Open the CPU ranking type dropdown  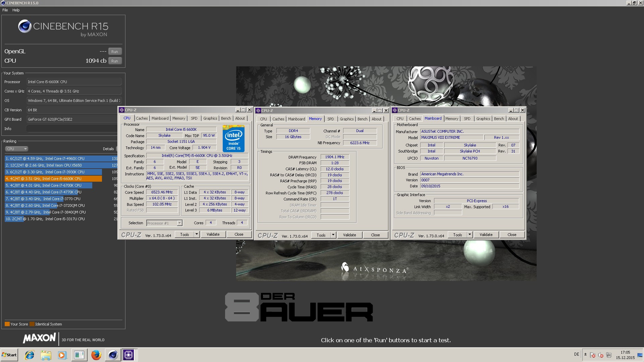tap(16, 149)
